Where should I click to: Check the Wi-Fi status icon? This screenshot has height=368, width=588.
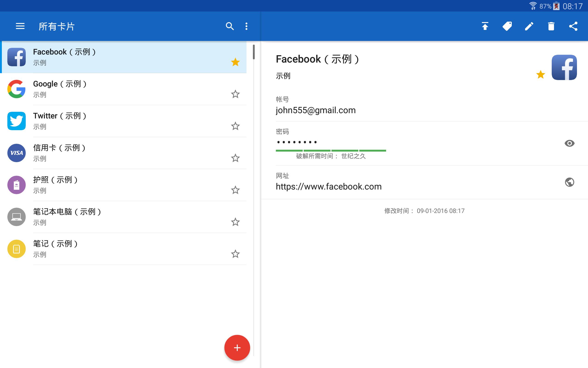click(x=533, y=6)
